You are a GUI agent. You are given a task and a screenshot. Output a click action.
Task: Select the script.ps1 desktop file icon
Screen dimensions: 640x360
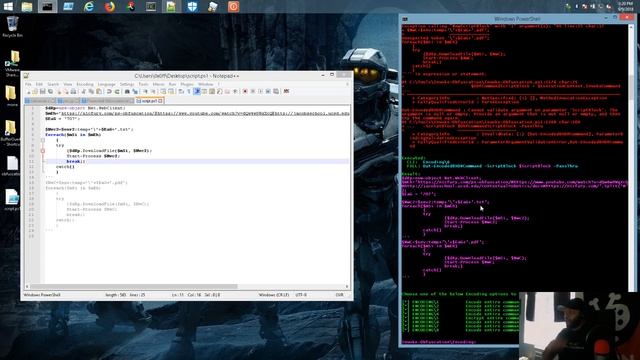[x=12, y=200]
